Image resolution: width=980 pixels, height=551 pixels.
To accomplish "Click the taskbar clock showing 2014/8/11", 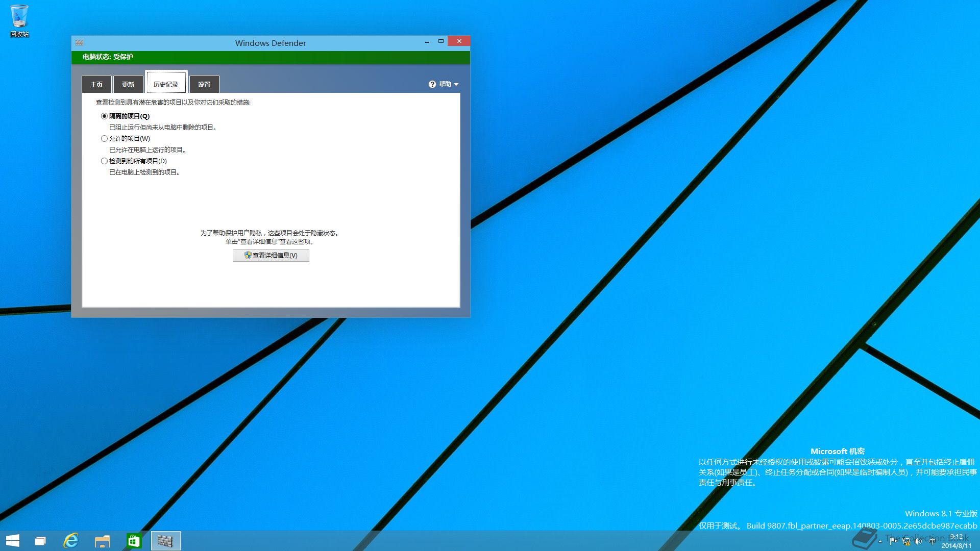I will tap(957, 541).
